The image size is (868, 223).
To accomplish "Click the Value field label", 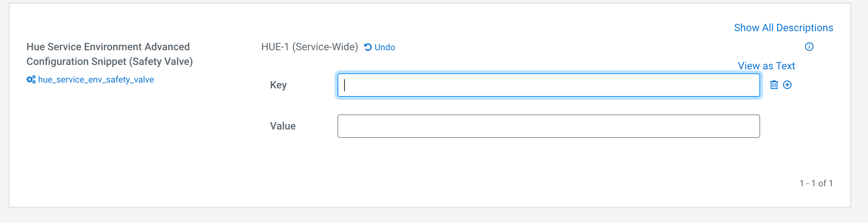I will tap(282, 126).
